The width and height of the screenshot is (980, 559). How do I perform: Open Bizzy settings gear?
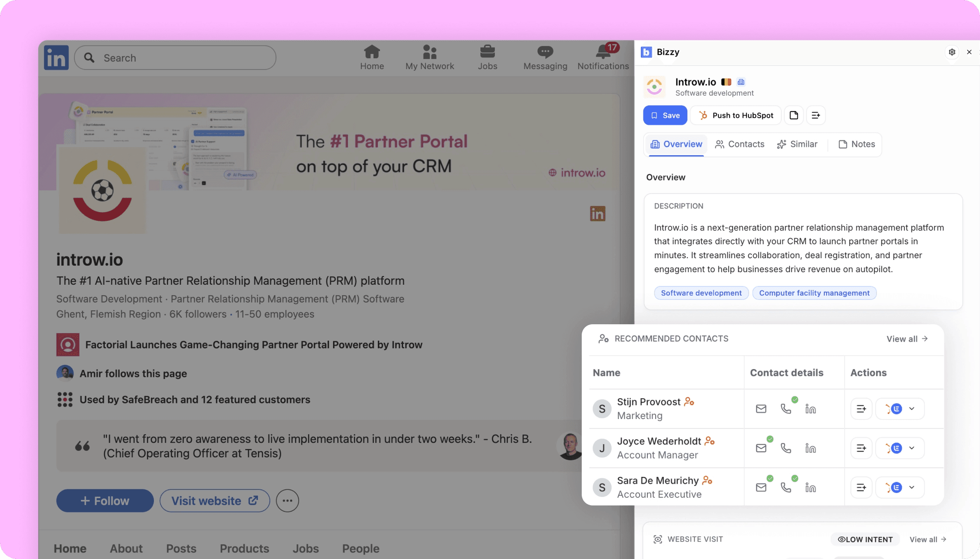click(x=952, y=52)
